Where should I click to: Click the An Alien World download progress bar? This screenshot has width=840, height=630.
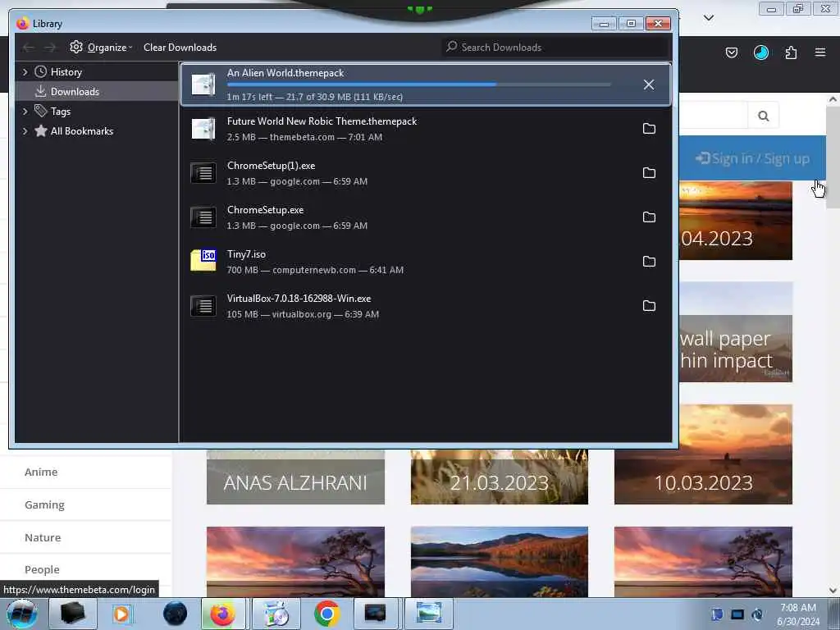419,84
